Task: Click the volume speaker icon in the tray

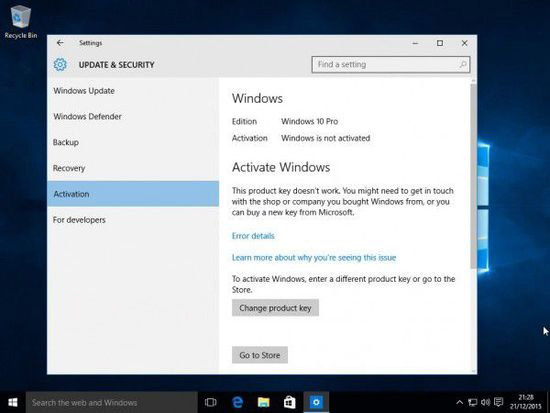Action: 485,402
